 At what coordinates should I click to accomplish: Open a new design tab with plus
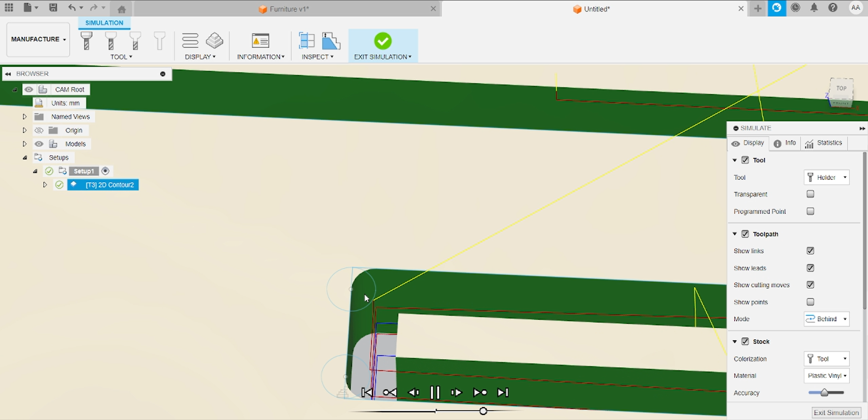[x=758, y=9]
